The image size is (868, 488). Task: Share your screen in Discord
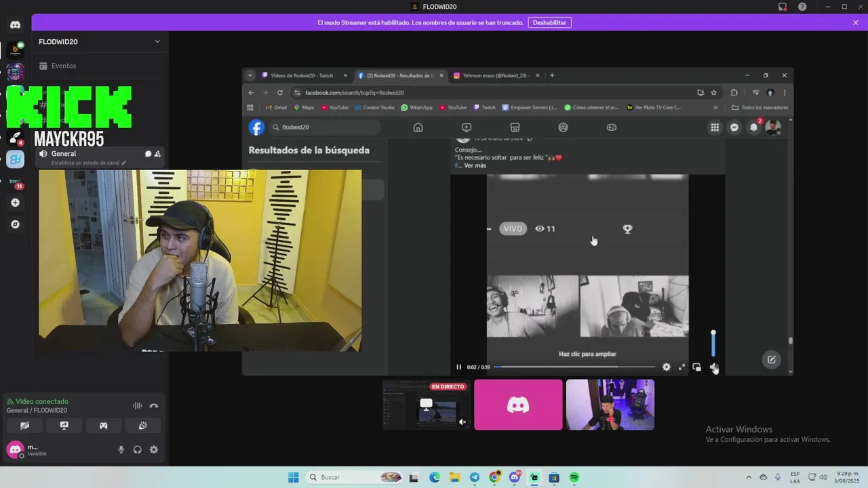pos(64,426)
